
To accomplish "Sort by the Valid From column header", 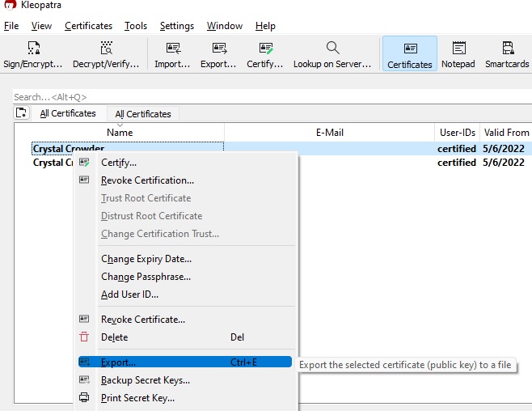I will click(506, 133).
